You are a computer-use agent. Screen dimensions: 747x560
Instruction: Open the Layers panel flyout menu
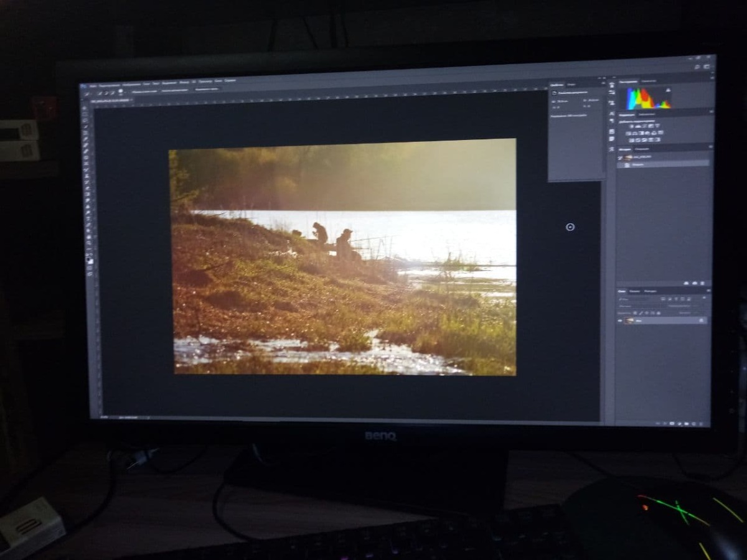pyautogui.click(x=708, y=291)
